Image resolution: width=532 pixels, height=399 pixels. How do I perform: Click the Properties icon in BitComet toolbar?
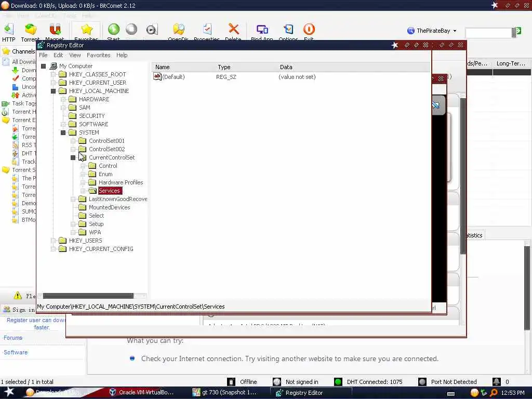tap(207, 30)
